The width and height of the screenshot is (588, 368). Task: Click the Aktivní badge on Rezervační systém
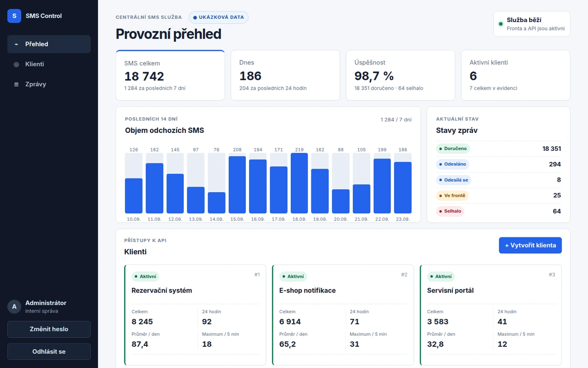tap(145, 276)
